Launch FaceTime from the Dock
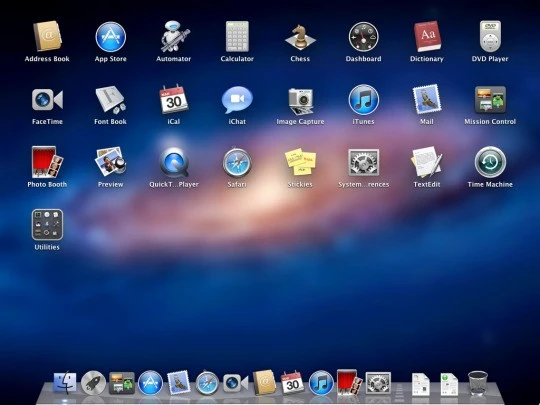This screenshot has height=405, width=540. click(236, 383)
